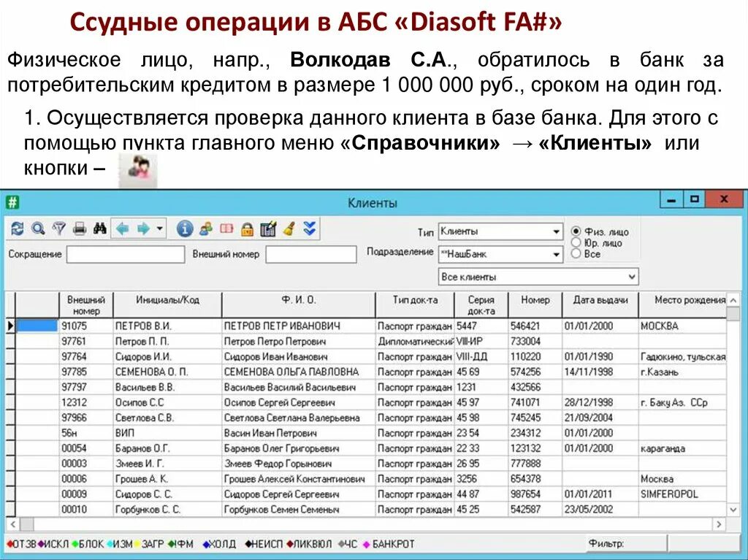This screenshot has width=748, height=560.
Task: Click the Ф. И. О. column header
Action: point(299,305)
